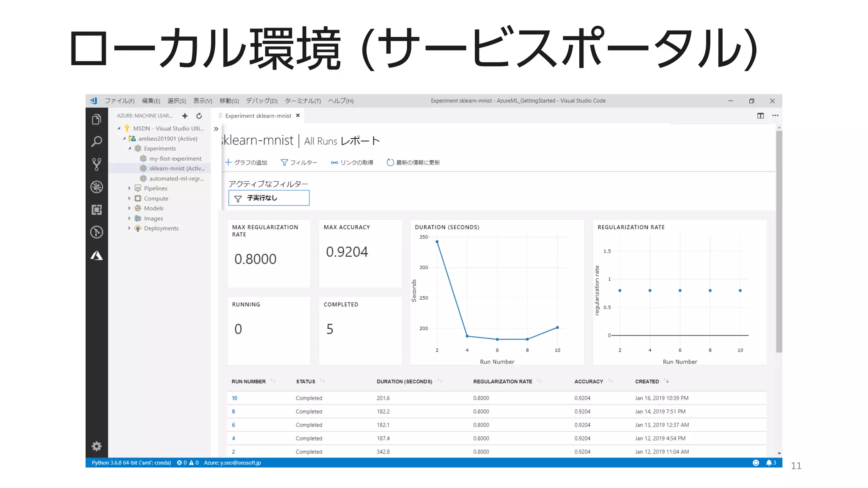Click the 子実行なし active filter box
This screenshot has height=488, width=868.
269,198
